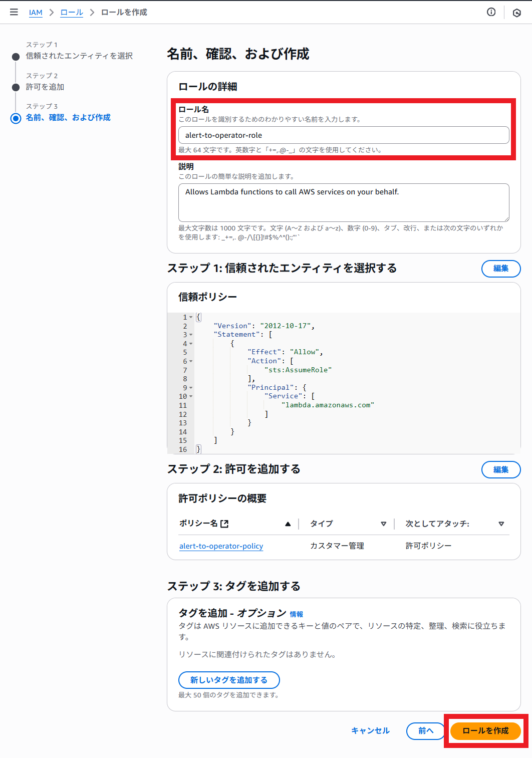
Task: Select the step 3 radio indicator
Action: tap(16, 118)
